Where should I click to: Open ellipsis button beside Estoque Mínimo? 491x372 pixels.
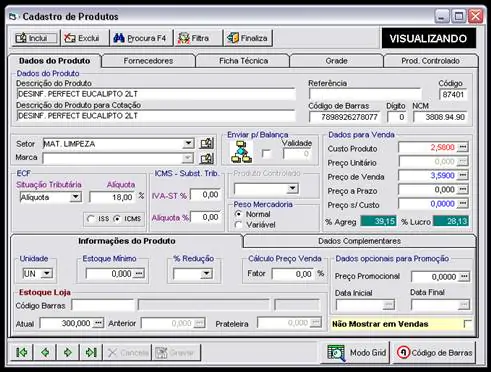coord(139,274)
